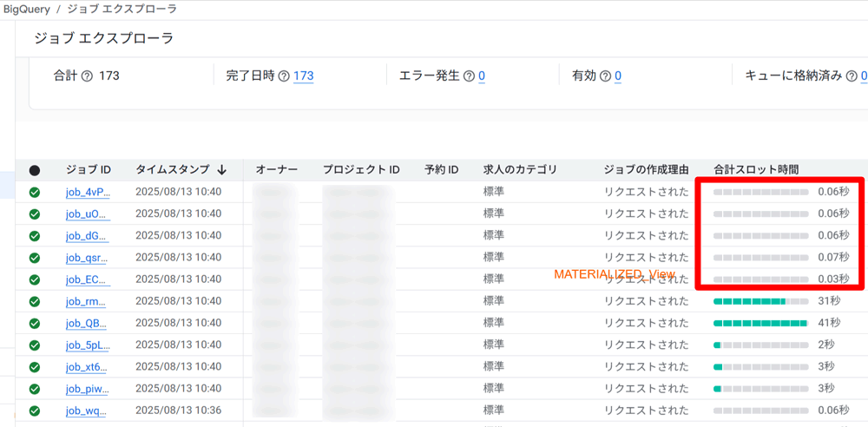Click the 0.07秒 slot time value
The width and height of the screenshot is (868, 427).
coord(833,257)
